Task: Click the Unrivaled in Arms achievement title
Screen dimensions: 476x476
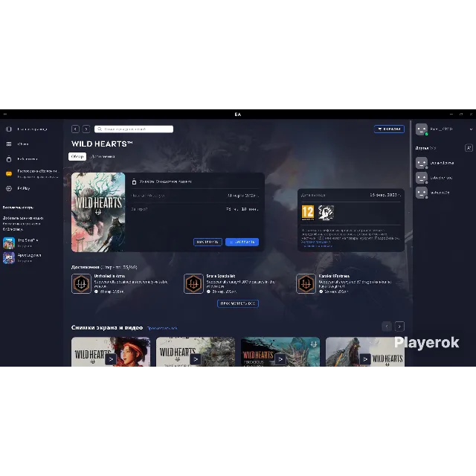Action: tap(109, 276)
